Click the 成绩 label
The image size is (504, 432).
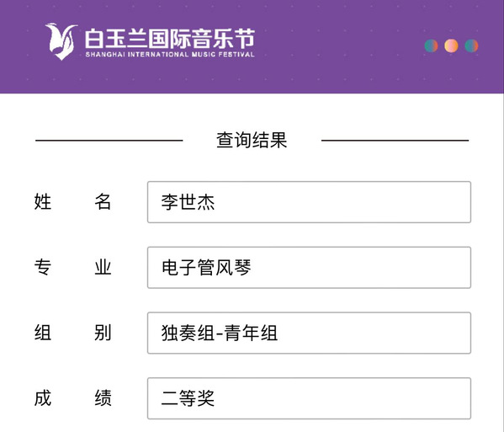pyautogui.click(x=72, y=398)
